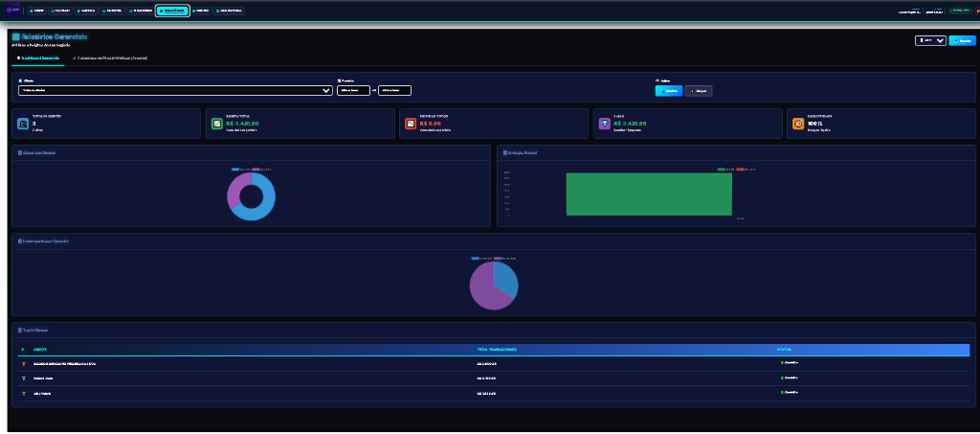The image size is (980, 434).
Task: Click the icon beside the monthly evolution panel title
Action: (x=505, y=152)
